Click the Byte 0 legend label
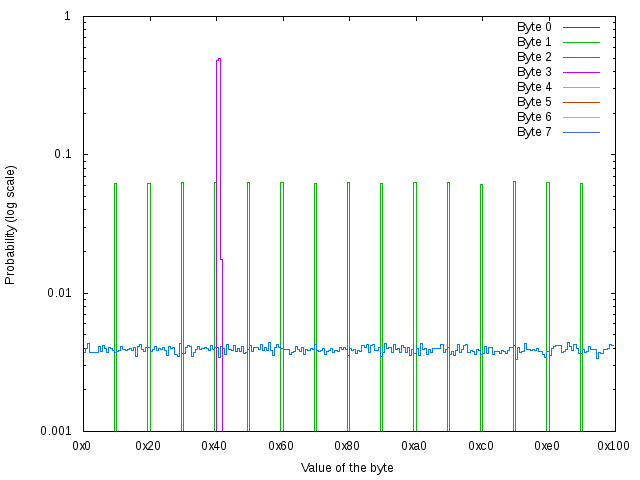The image size is (640, 480). click(x=534, y=27)
